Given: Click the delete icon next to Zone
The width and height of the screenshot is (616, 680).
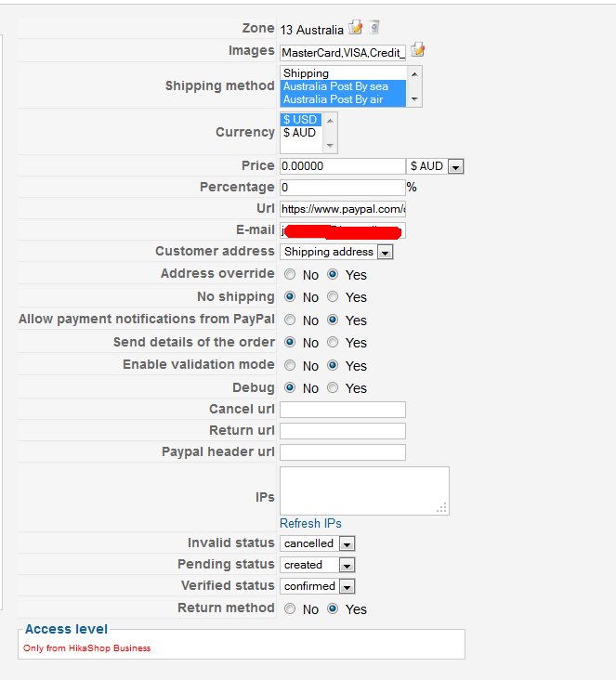Looking at the screenshot, I should (374, 28).
